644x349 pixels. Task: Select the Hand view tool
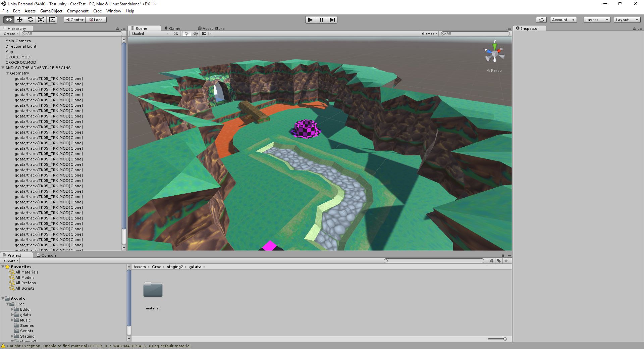[9, 20]
